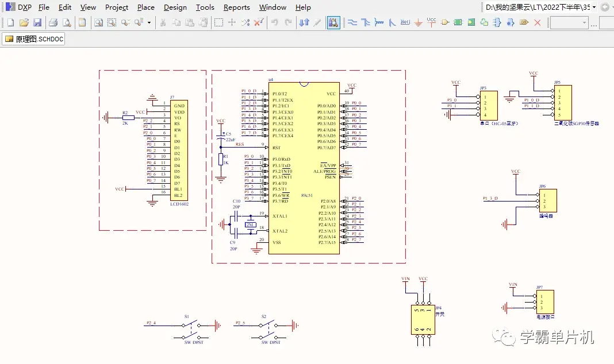Open the zoom options dropdown arrow
The width and height of the screenshot is (614, 364).
tap(149, 22)
